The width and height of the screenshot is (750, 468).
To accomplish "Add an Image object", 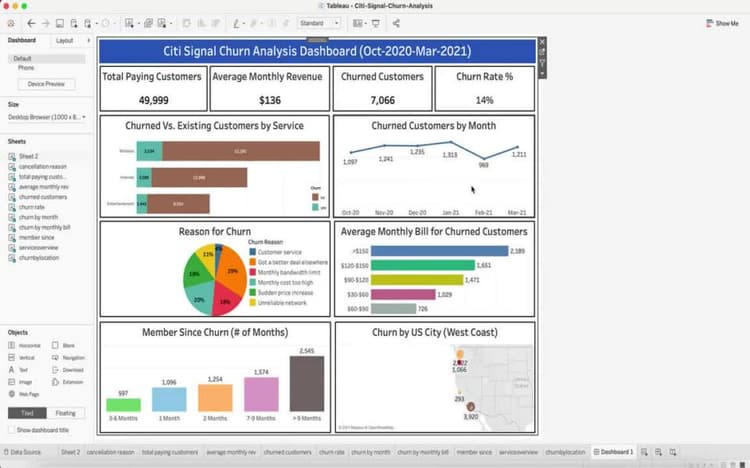I will point(20,382).
